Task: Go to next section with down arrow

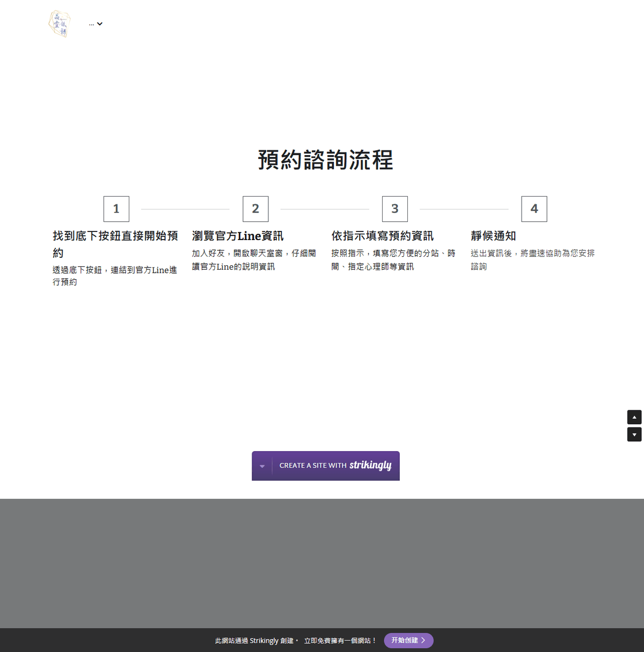Action: [x=634, y=434]
